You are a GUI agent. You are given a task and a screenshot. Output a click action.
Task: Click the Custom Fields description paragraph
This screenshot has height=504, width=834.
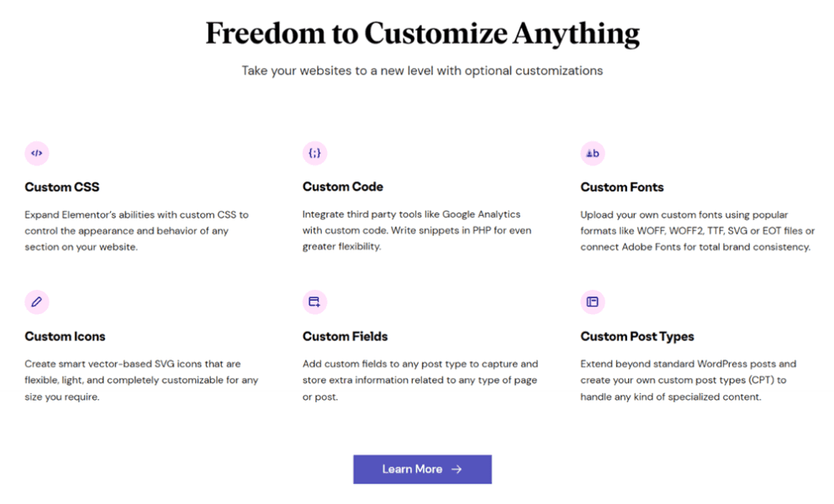(x=420, y=380)
